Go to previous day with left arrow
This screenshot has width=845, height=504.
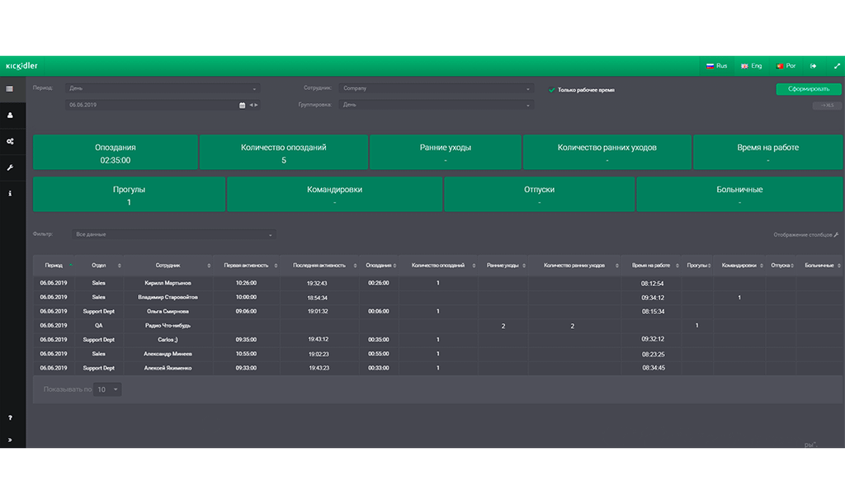251,105
